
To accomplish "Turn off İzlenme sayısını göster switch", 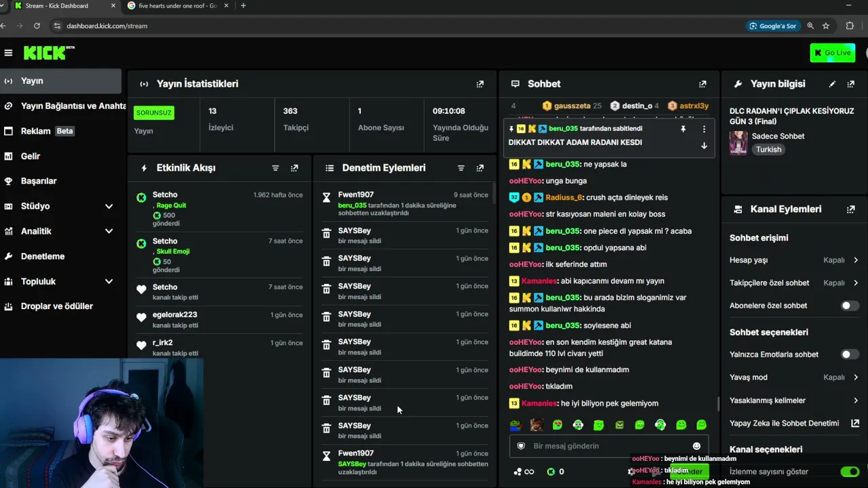I will pos(850,472).
